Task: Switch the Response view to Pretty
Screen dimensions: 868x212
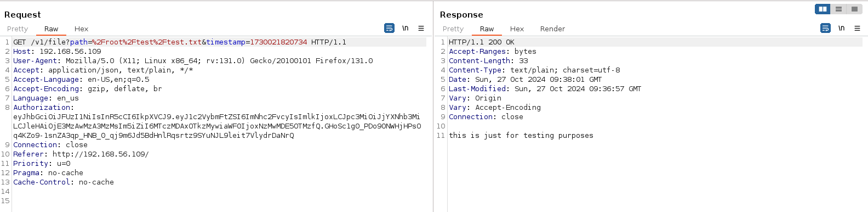Action: [453, 29]
